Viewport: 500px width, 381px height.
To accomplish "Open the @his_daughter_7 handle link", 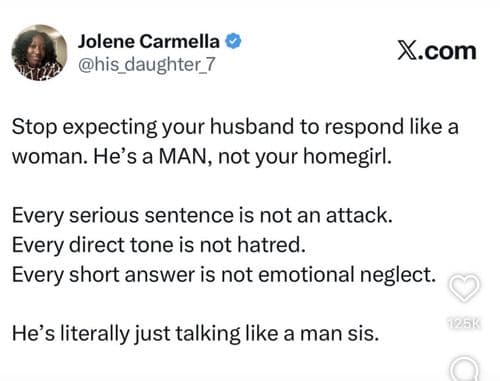I will pyautogui.click(x=147, y=64).
